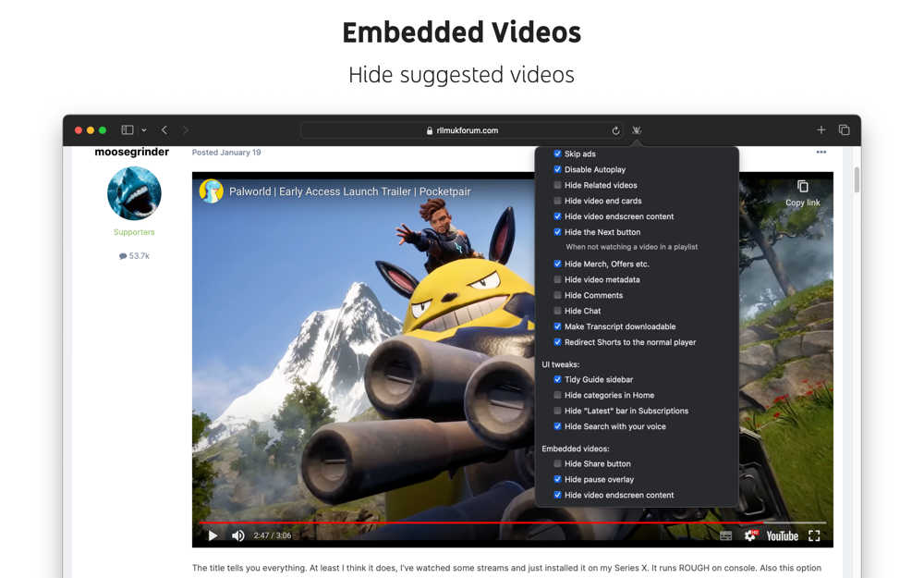
Task: Open Palworld Early Access Launch Trailer title
Action: (349, 191)
